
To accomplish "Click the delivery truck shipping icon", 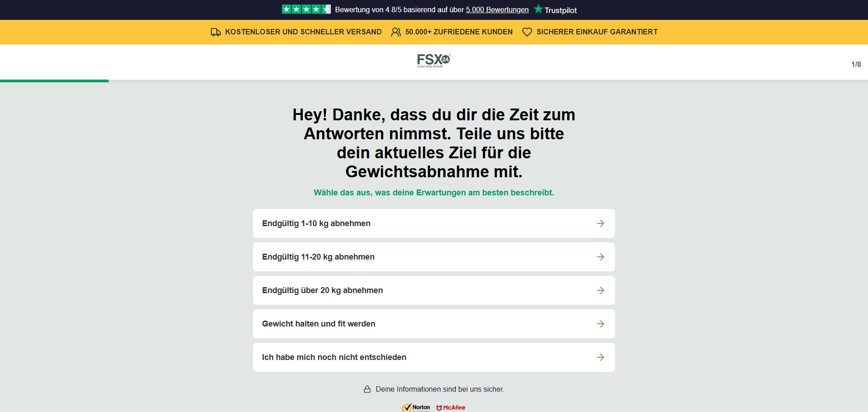I will pyautogui.click(x=216, y=32).
